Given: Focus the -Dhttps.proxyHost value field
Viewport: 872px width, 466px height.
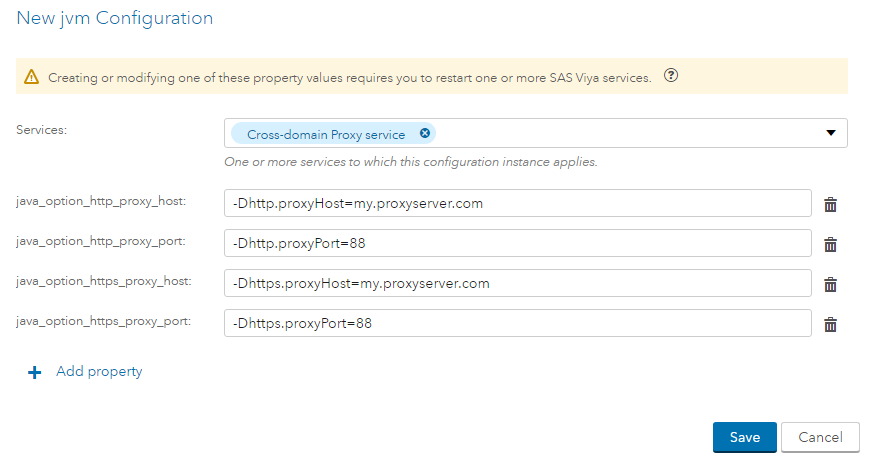Looking at the screenshot, I should coord(517,283).
